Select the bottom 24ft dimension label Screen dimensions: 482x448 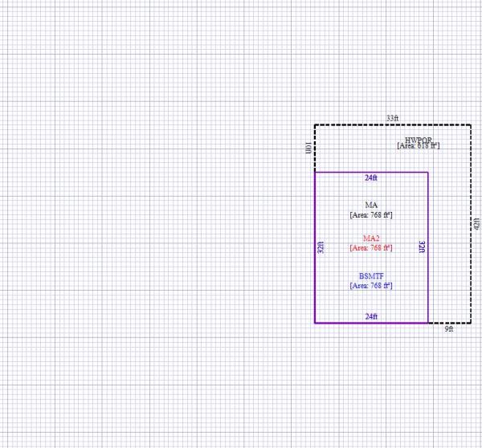(x=371, y=317)
